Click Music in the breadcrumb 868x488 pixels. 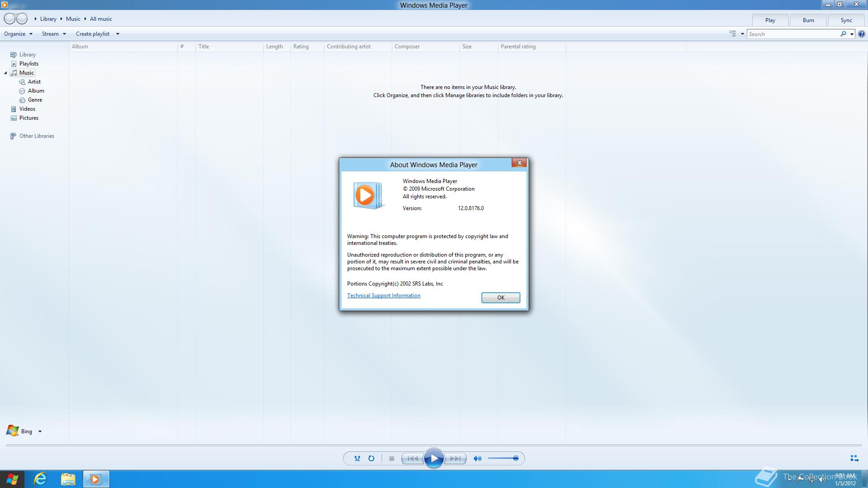(73, 19)
